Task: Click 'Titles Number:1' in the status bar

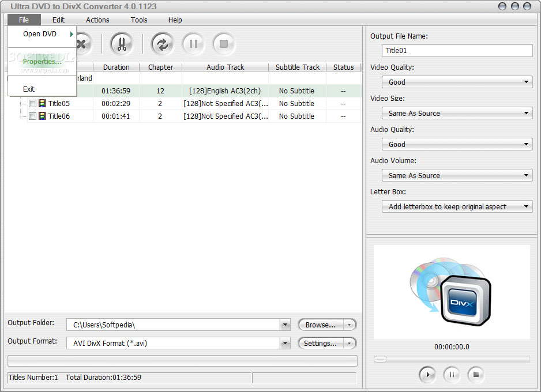Action: (33, 377)
